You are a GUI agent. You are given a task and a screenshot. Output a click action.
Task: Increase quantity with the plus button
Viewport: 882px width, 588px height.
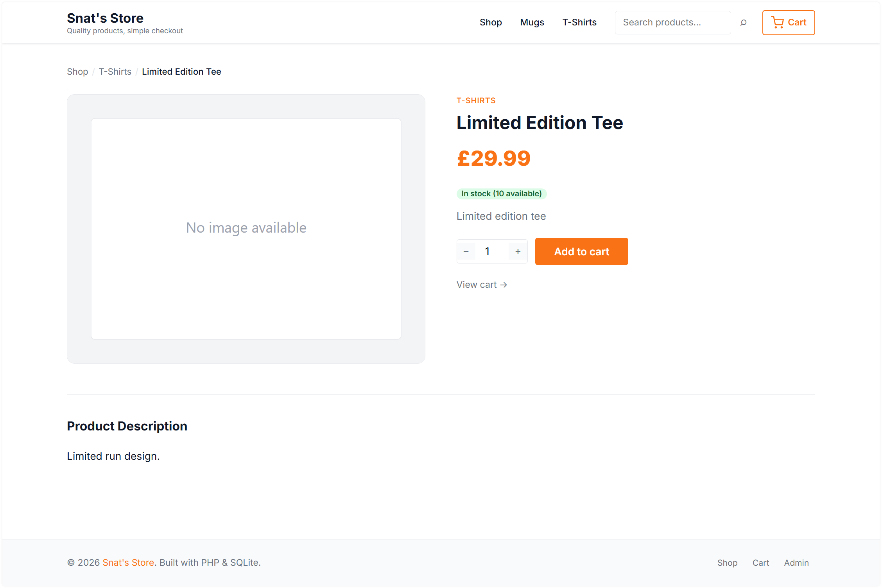tap(518, 251)
